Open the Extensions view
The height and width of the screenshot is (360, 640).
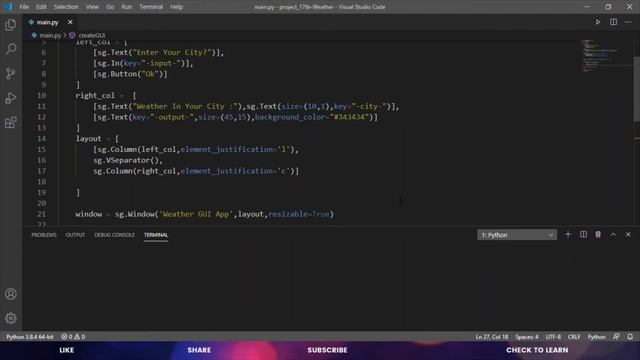click(x=11, y=122)
